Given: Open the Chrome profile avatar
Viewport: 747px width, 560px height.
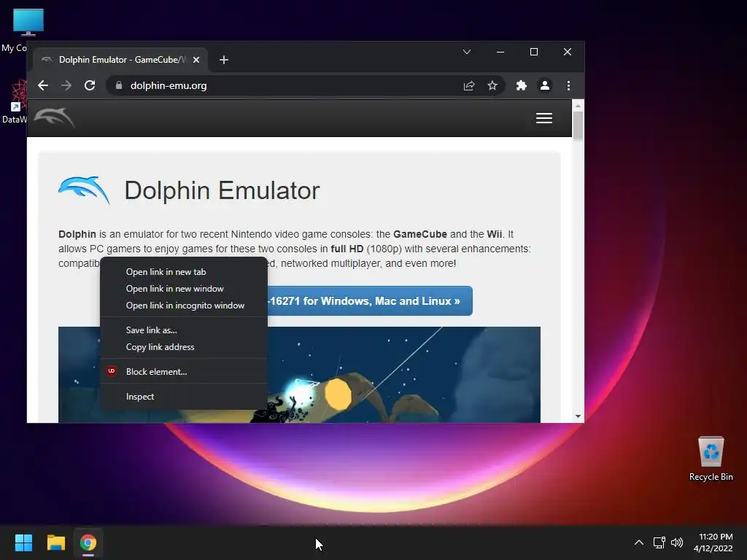Looking at the screenshot, I should (x=544, y=85).
